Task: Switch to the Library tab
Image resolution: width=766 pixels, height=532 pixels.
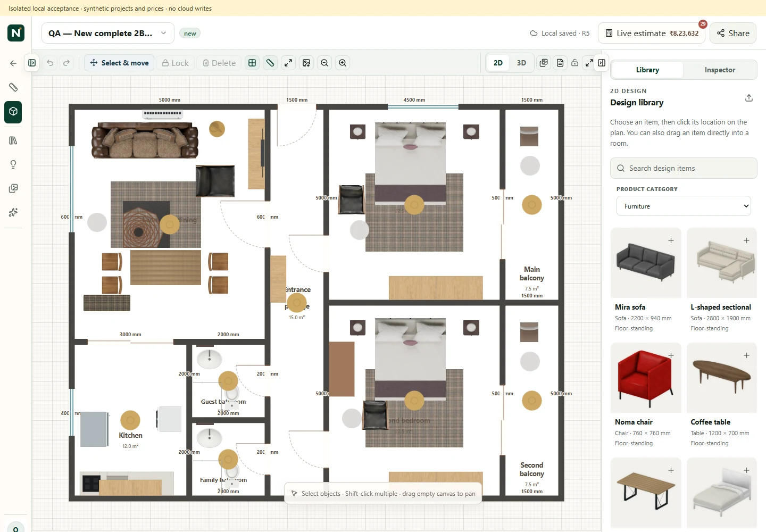Action: pos(647,70)
